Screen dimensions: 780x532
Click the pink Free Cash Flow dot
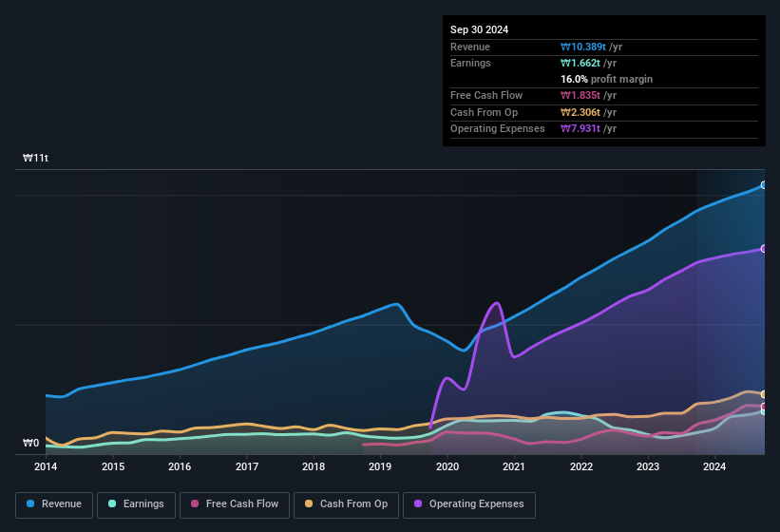tap(196, 504)
